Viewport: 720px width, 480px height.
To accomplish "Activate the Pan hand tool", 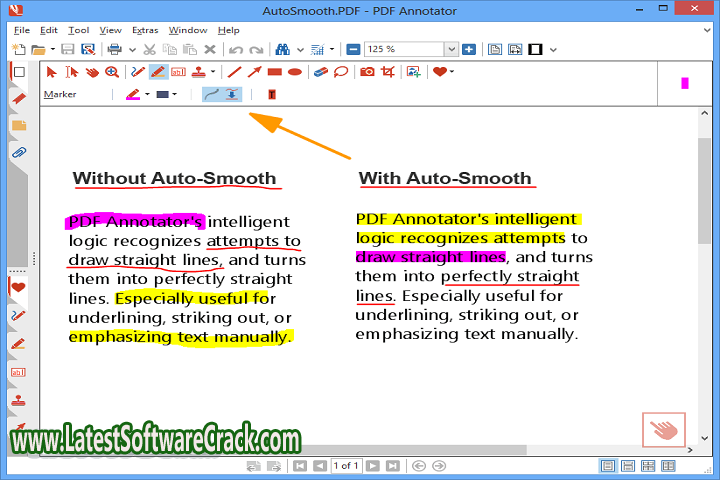I will coord(92,72).
